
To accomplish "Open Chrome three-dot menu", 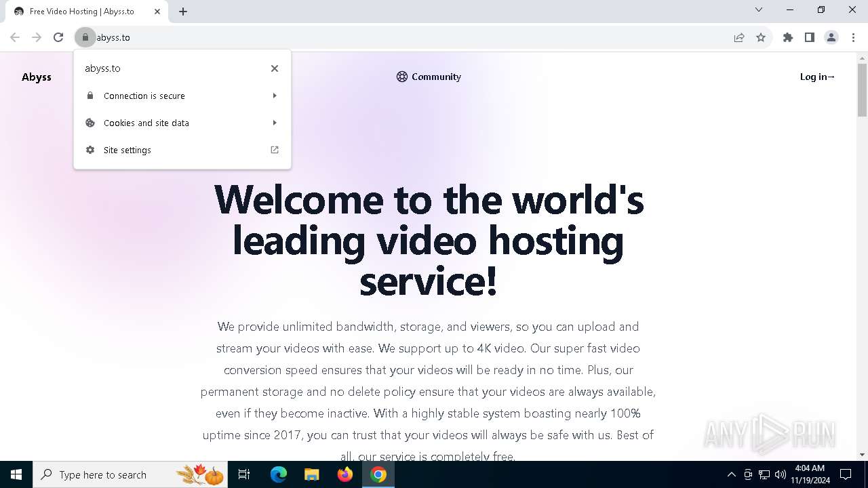I will point(853,37).
